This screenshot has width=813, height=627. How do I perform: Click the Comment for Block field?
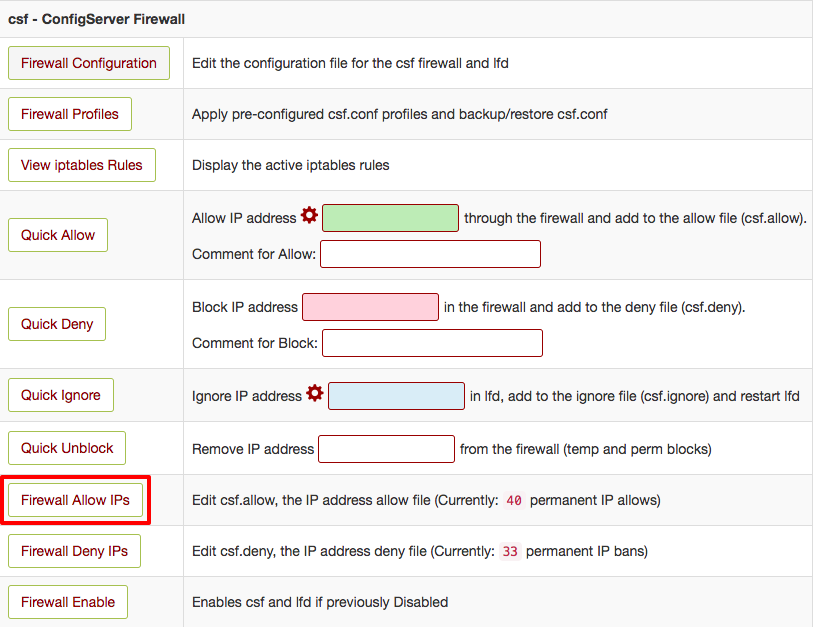tap(432, 343)
